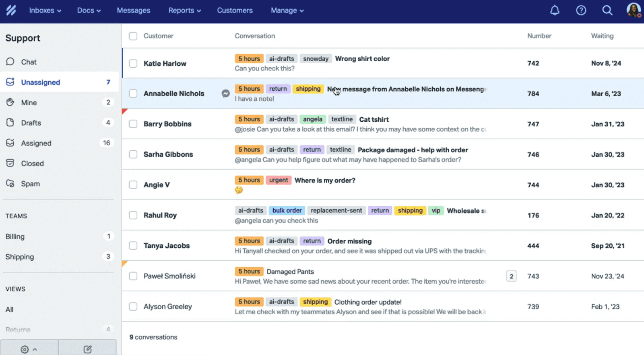Select the Angie V conversation checkbox
This screenshot has height=355, width=644.
click(133, 185)
